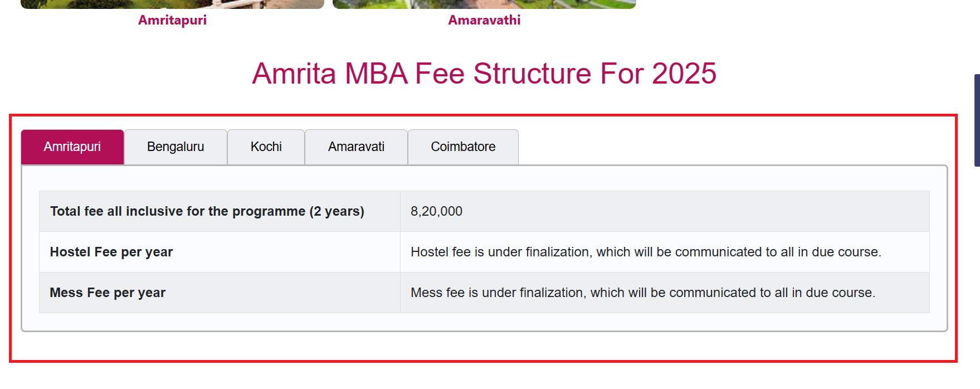Open the Coimbatore campus fee tab
980x389 pixels.
(462, 147)
